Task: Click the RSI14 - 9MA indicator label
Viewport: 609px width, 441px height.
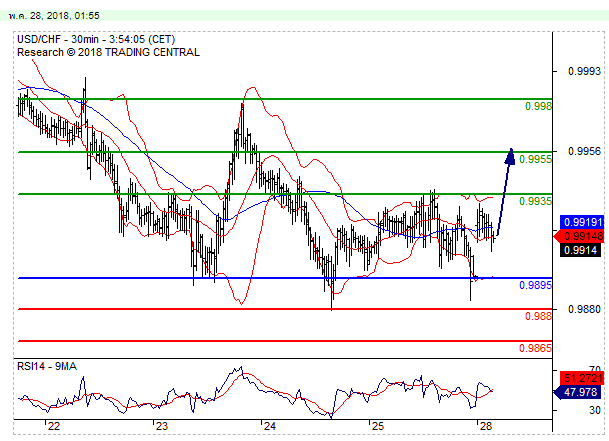Action: click(x=47, y=366)
